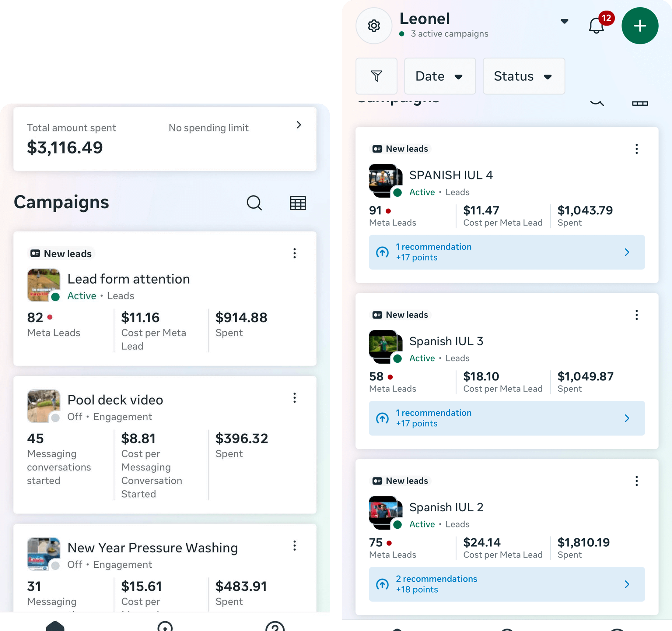The height and width of the screenshot is (631, 672).
Task: Expand the Date dropdown filter
Action: (440, 76)
